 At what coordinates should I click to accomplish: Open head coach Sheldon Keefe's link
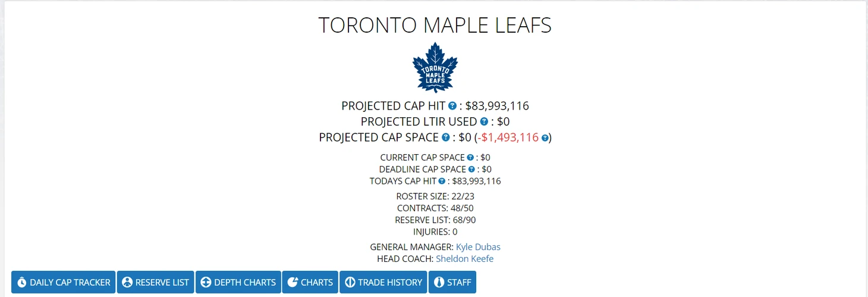tap(465, 258)
